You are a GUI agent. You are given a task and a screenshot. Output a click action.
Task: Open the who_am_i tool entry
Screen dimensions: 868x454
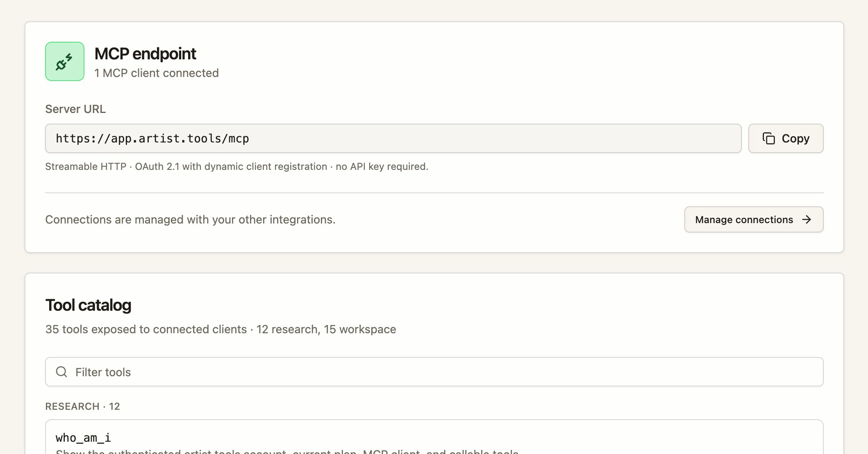[x=434, y=437]
